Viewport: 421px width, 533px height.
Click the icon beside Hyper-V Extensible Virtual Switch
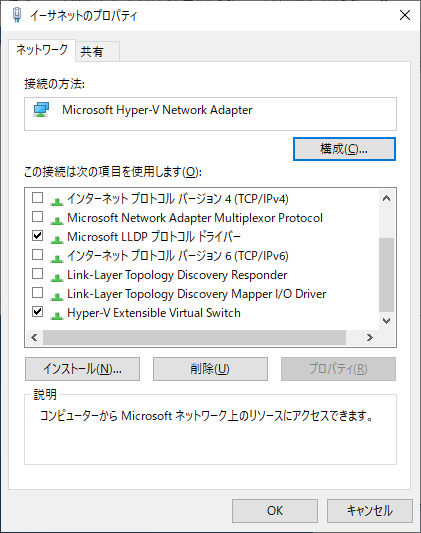click(x=57, y=315)
